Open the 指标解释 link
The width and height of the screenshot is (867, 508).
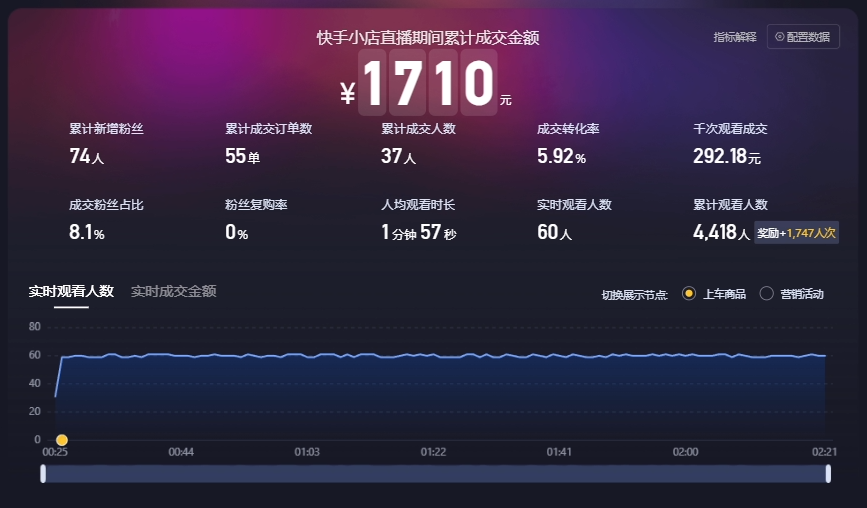point(735,37)
